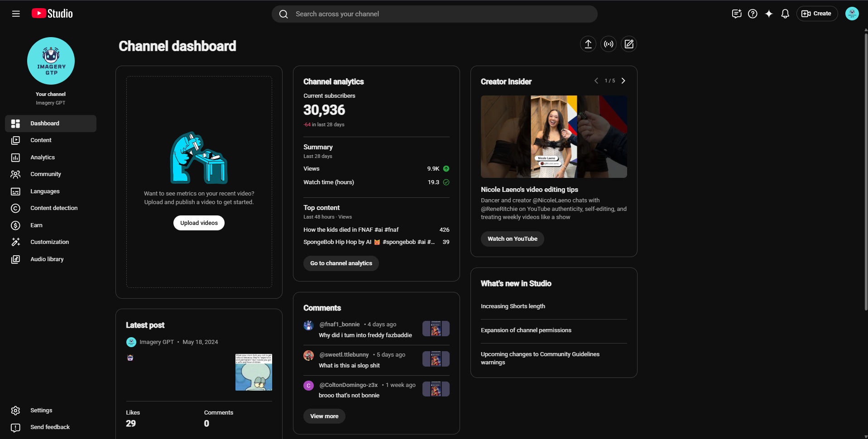Open Audio library in the sidebar
The height and width of the screenshot is (439, 868).
[51, 259]
